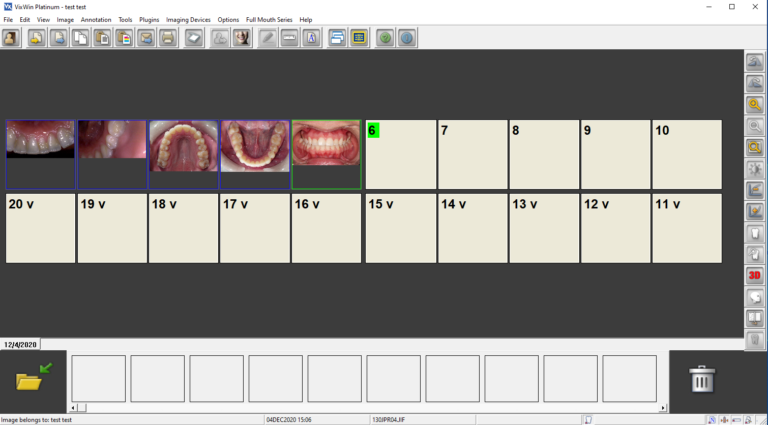This screenshot has height=425, width=768.
Task: Click the yellow folder import icon
Action: tap(34, 377)
